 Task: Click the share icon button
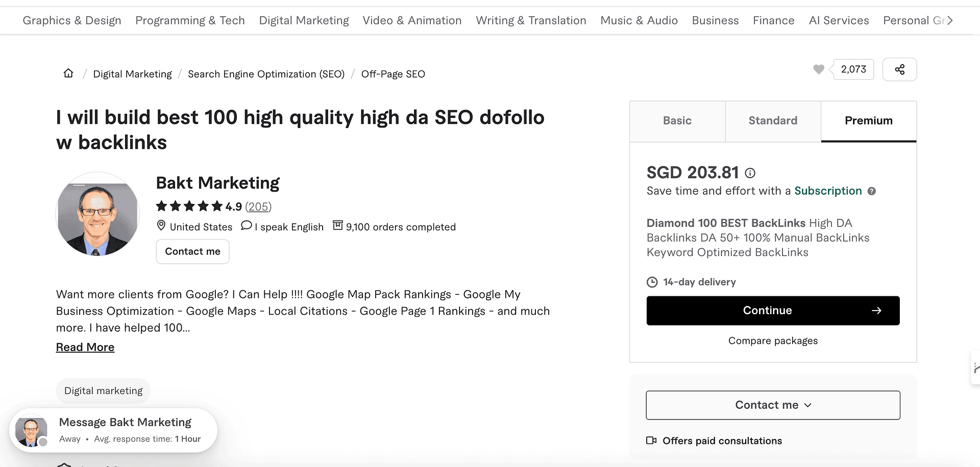pyautogui.click(x=899, y=69)
